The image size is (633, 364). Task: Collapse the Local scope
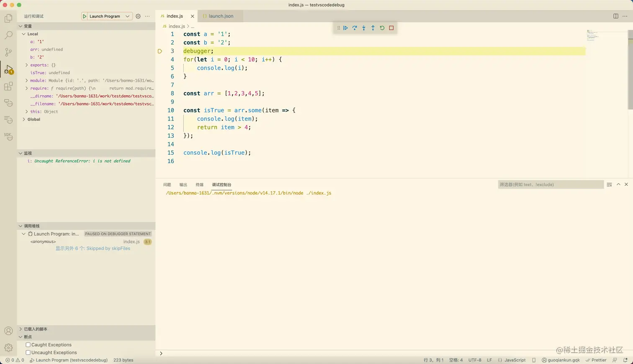24,34
